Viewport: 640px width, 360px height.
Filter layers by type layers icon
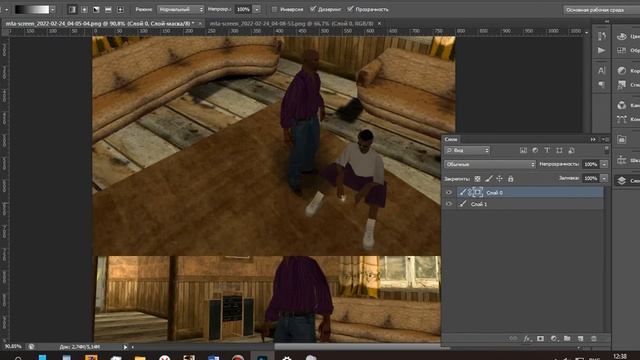(x=547, y=150)
